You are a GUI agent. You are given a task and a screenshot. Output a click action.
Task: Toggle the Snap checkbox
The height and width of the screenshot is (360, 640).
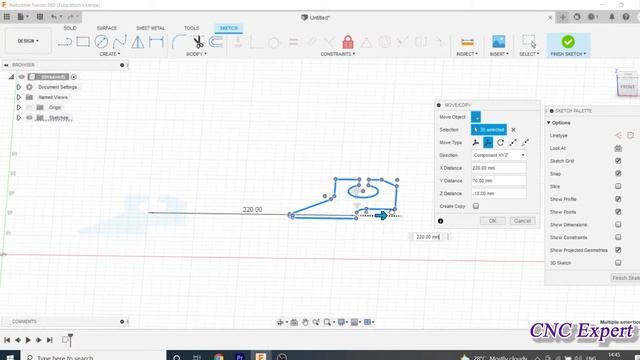pos(618,173)
